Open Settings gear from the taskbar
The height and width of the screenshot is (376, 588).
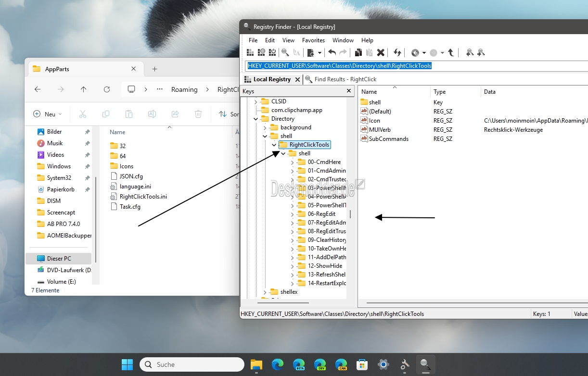click(x=383, y=364)
